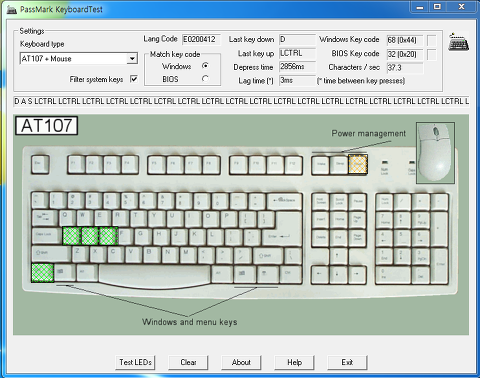This screenshot has width=480, height=378.
Task: Click the green highlighted S key
Action: click(90, 236)
